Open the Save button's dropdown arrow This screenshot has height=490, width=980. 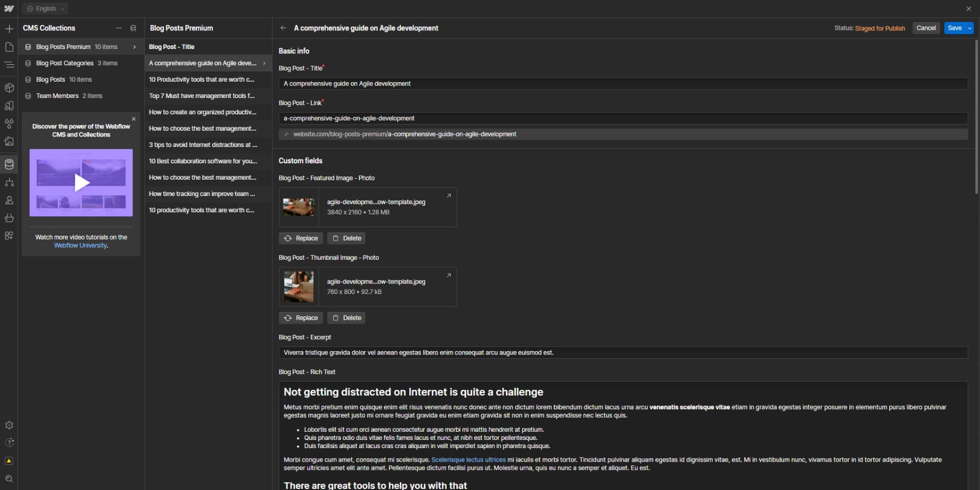click(x=969, y=28)
